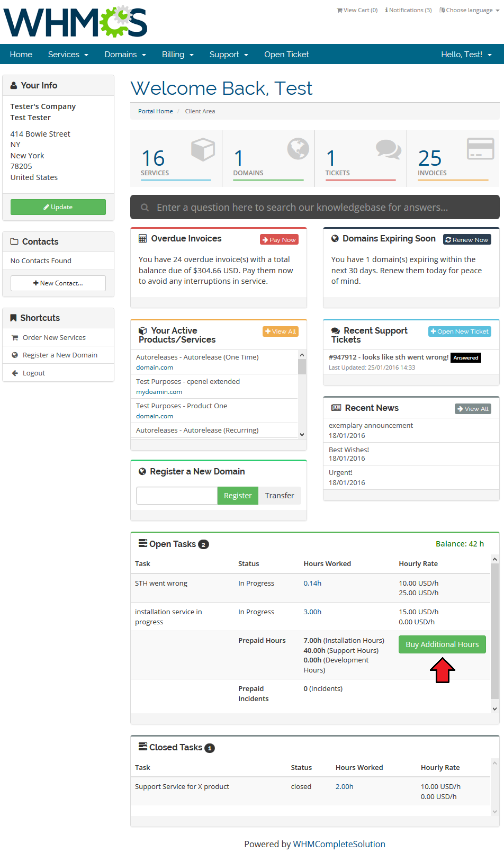Image resolution: width=504 pixels, height=852 pixels.
Task: Click the Your Info user icon
Action: click(x=14, y=85)
